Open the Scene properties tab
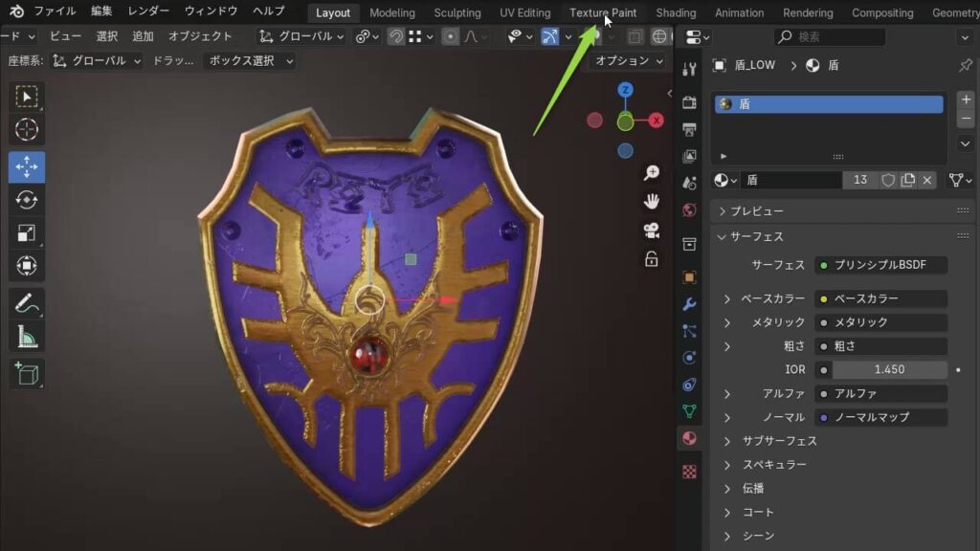The image size is (980, 551). 689,183
